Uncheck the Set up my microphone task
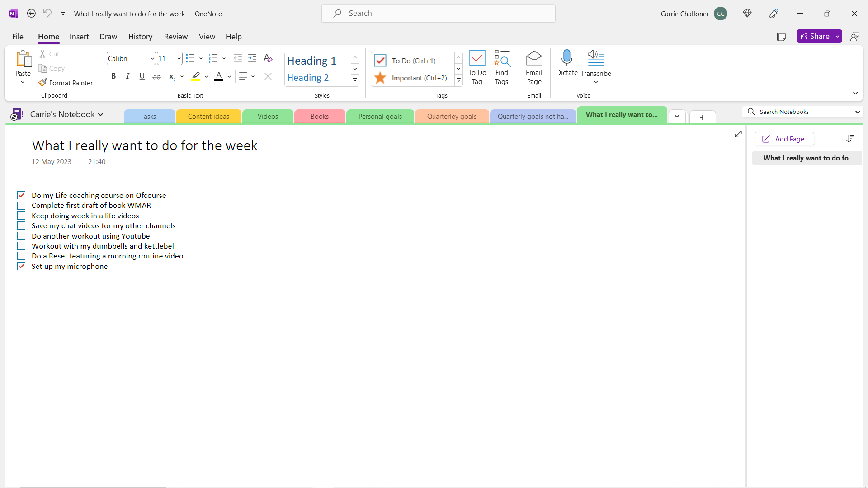868x488 pixels. tap(21, 266)
